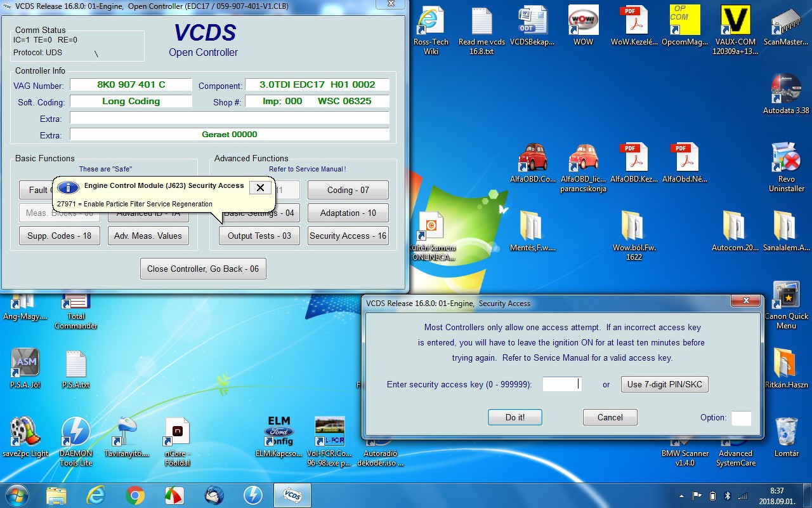Open the ScanMaster desktop icon

point(786,26)
